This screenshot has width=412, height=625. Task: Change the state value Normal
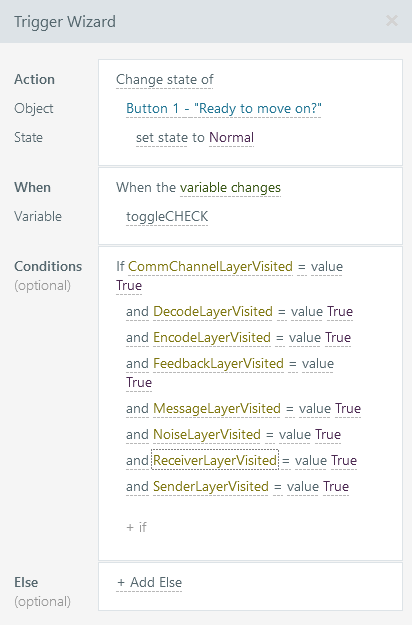(x=232, y=138)
